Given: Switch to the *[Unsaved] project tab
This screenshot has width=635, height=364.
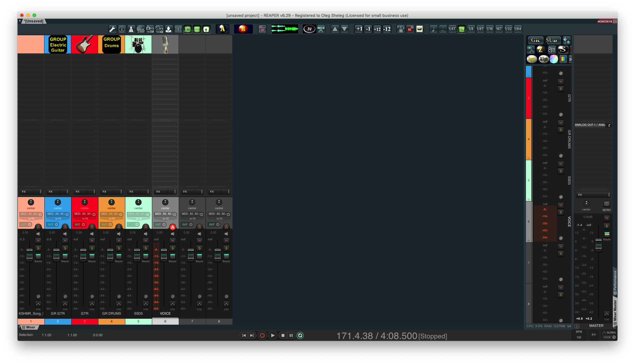Looking at the screenshot, I should (34, 21).
